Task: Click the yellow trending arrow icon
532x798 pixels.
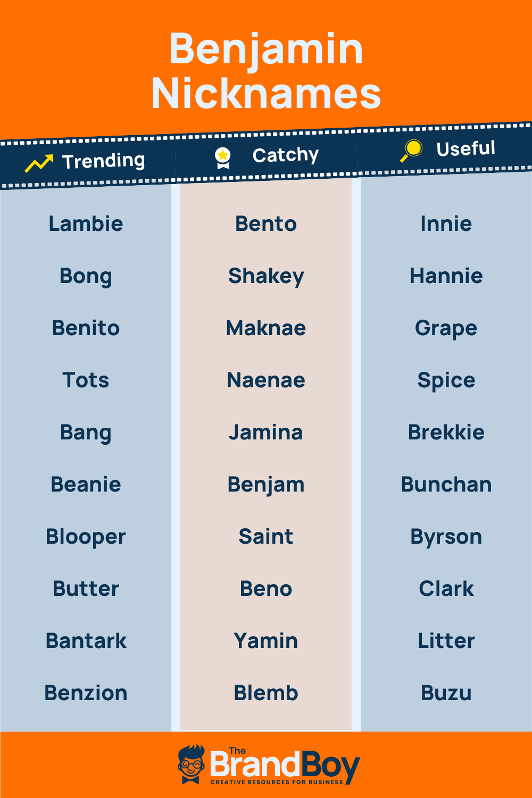Action: (x=39, y=163)
